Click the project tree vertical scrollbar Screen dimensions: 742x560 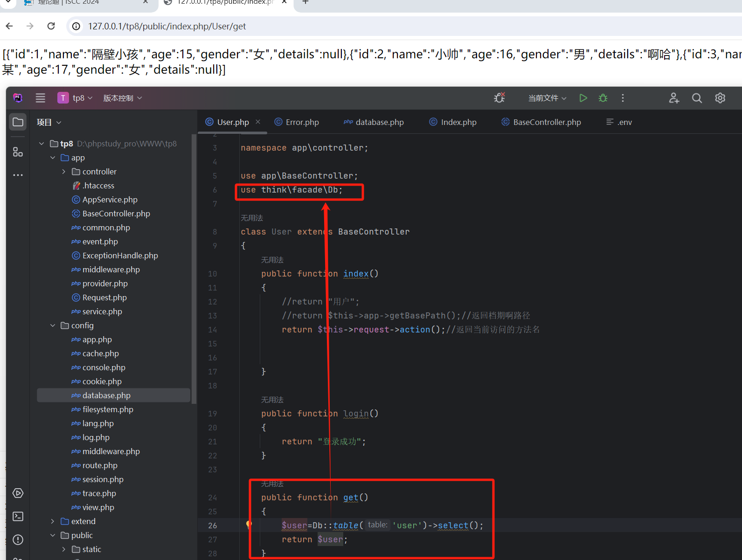point(194,268)
